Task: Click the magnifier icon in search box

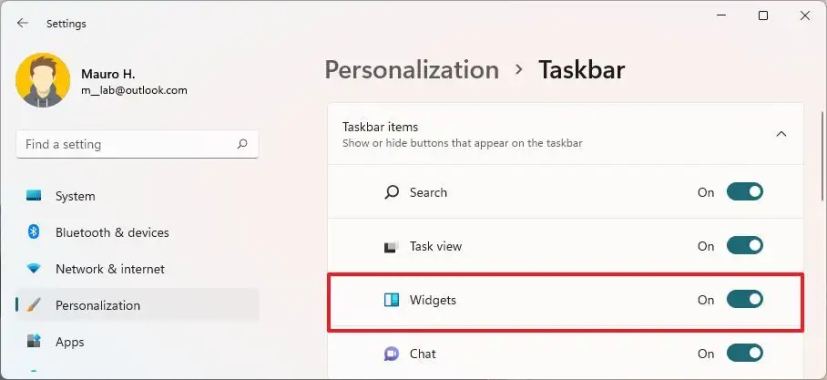Action: click(x=242, y=144)
